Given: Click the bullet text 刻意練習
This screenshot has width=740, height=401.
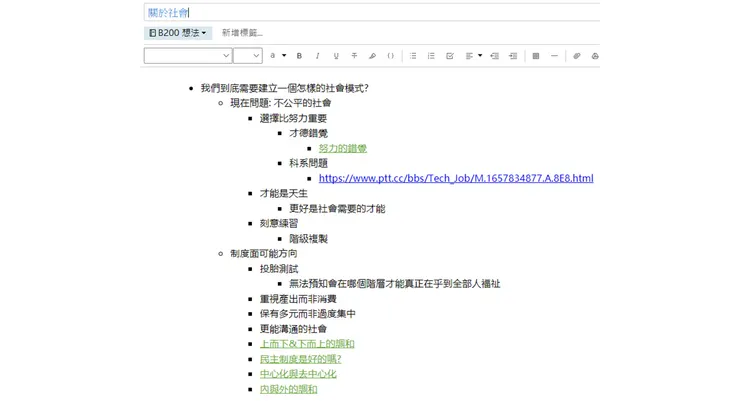Looking at the screenshot, I should coord(279,223).
